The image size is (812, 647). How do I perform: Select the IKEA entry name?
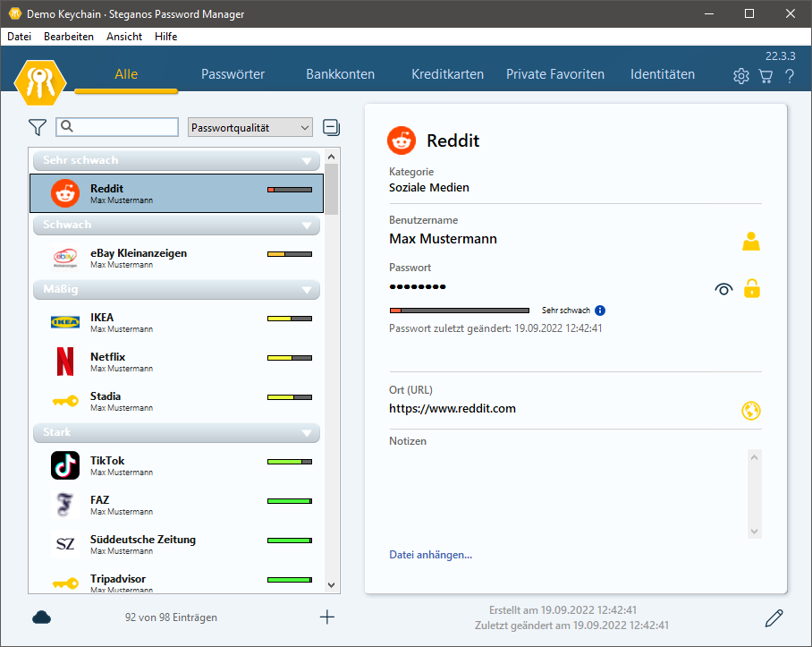tap(102, 318)
